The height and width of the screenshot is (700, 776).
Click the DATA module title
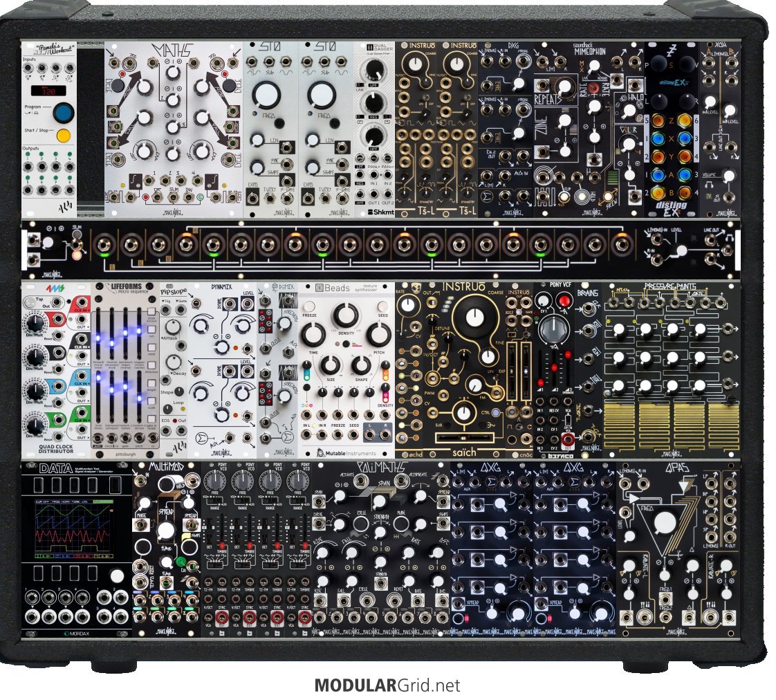[x=55, y=468]
